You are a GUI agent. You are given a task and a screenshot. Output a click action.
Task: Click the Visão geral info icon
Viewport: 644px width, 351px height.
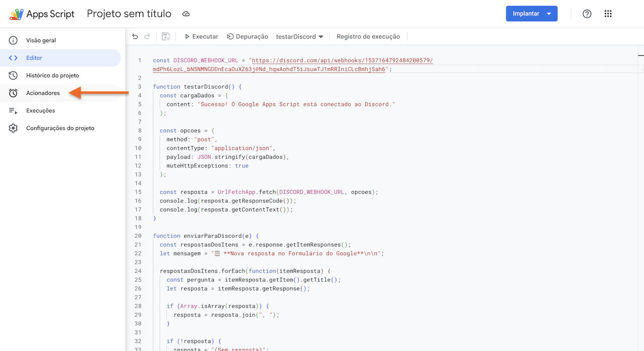pyautogui.click(x=14, y=40)
